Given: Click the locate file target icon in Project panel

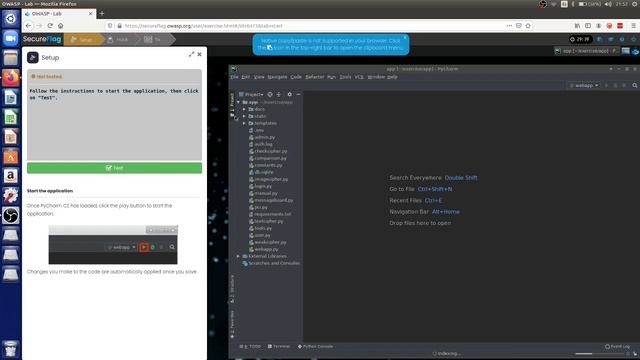Looking at the screenshot, I should 270,94.
